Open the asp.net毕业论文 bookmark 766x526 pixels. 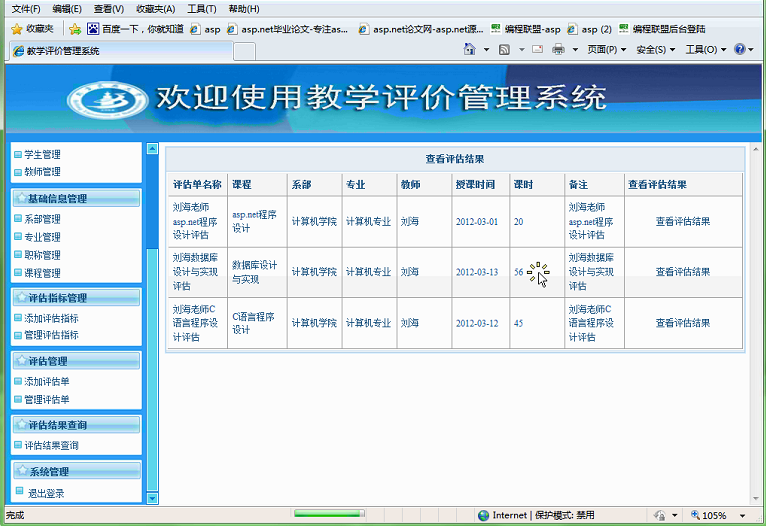[288, 29]
